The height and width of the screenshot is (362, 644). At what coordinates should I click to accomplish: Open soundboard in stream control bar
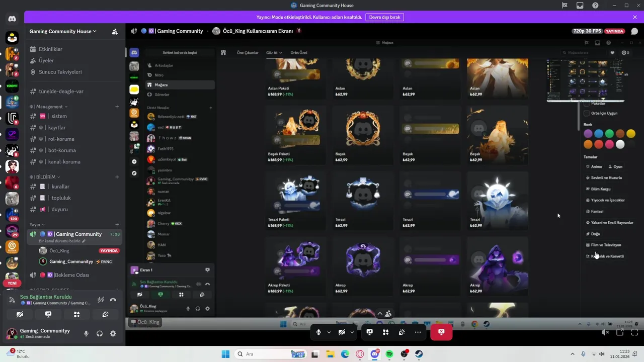click(x=401, y=332)
